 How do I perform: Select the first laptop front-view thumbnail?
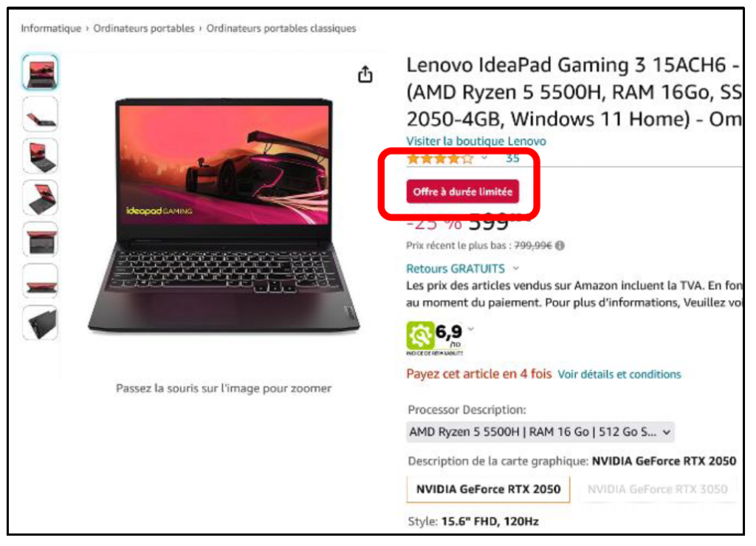coord(41,72)
